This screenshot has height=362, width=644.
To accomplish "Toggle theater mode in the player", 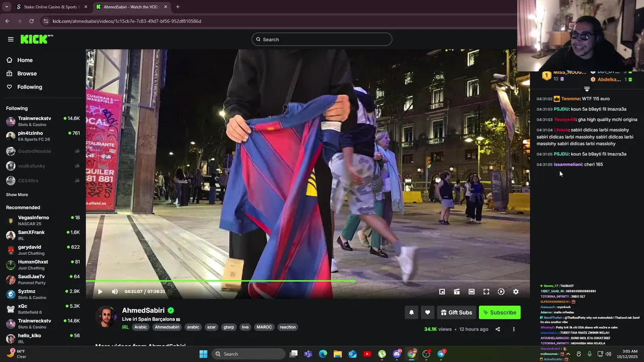I will tap(471, 292).
